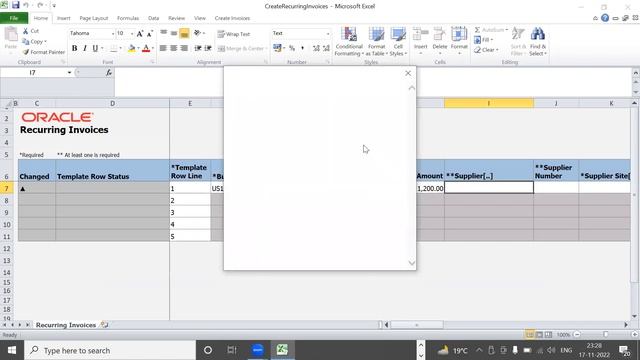Apply fill color with the paint bucket icon
This screenshot has height=360, width=640.
click(131, 49)
